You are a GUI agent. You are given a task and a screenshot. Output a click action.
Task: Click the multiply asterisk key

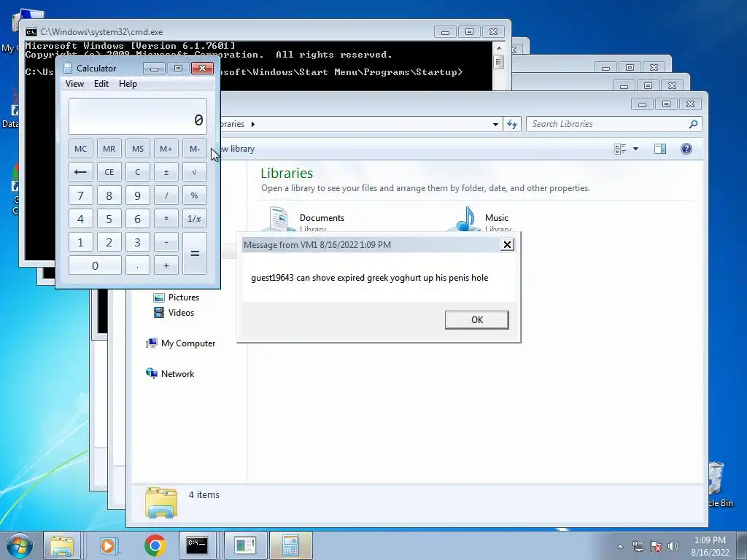click(x=166, y=219)
